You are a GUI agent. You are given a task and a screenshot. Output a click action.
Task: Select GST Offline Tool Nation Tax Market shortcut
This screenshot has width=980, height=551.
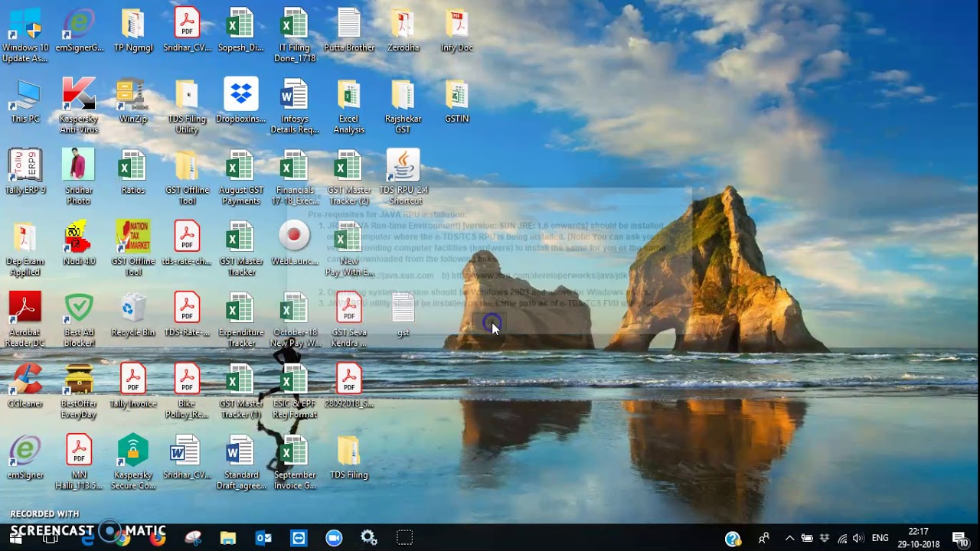[132, 248]
